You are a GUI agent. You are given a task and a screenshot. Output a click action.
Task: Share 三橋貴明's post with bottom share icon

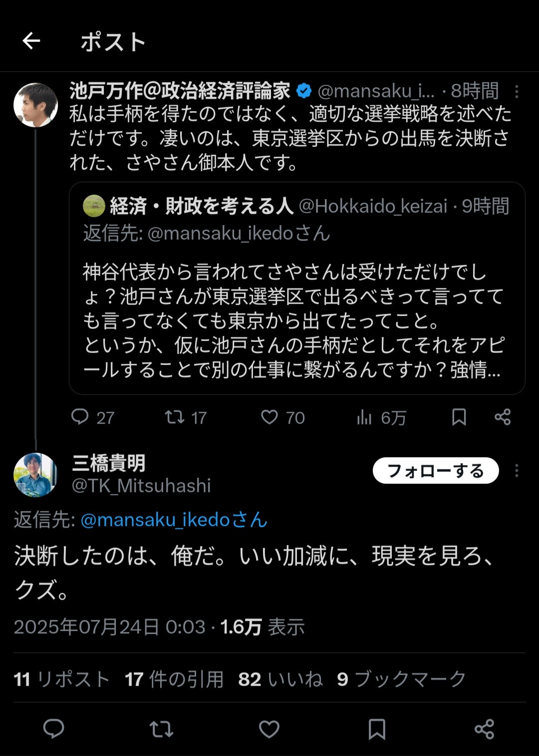[x=484, y=729]
